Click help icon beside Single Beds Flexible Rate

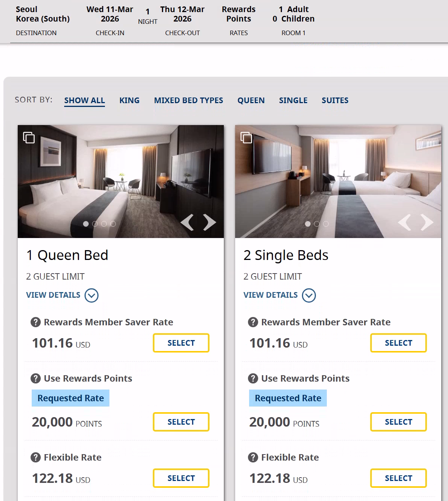point(253,458)
